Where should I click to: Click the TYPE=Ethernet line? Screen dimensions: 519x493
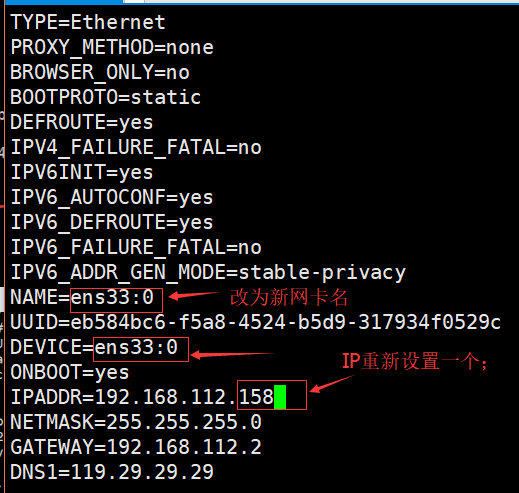[x=88, y=22]
